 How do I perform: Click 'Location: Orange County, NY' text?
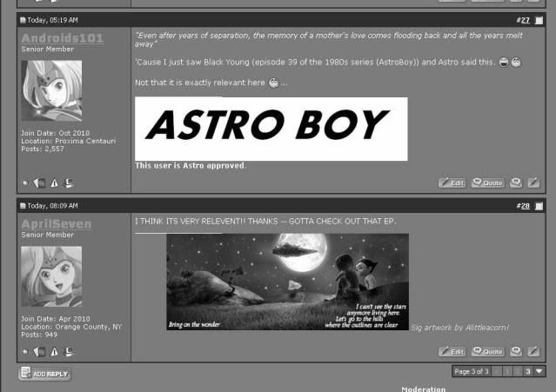pyautogui.click(x=71, y=327)
